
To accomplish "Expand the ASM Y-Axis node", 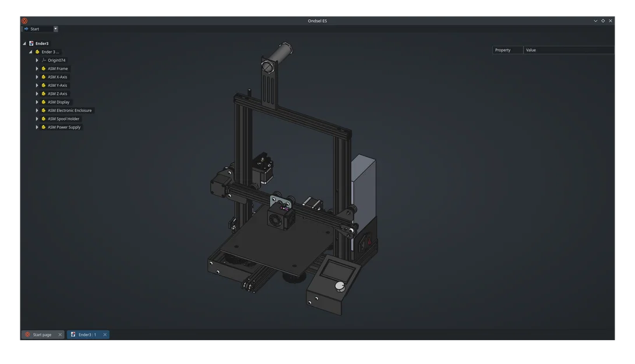I will (37, 86).
